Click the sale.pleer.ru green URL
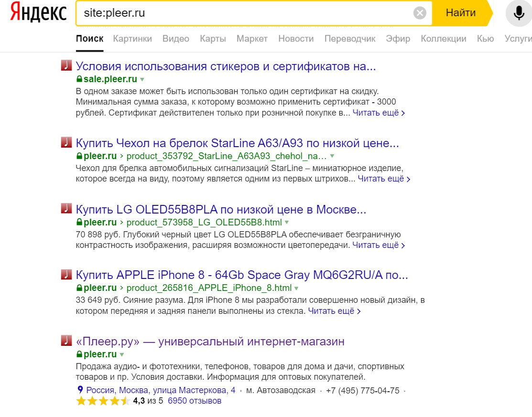Viewport: 532px width, 417px height. [110, 79]
